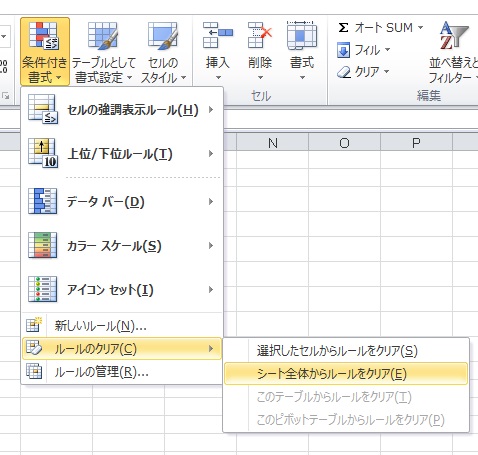Viewport: 478px width, 455px height.
Task: Expand the クリア dropdown arrow
Action: click(x=386, y=71)
